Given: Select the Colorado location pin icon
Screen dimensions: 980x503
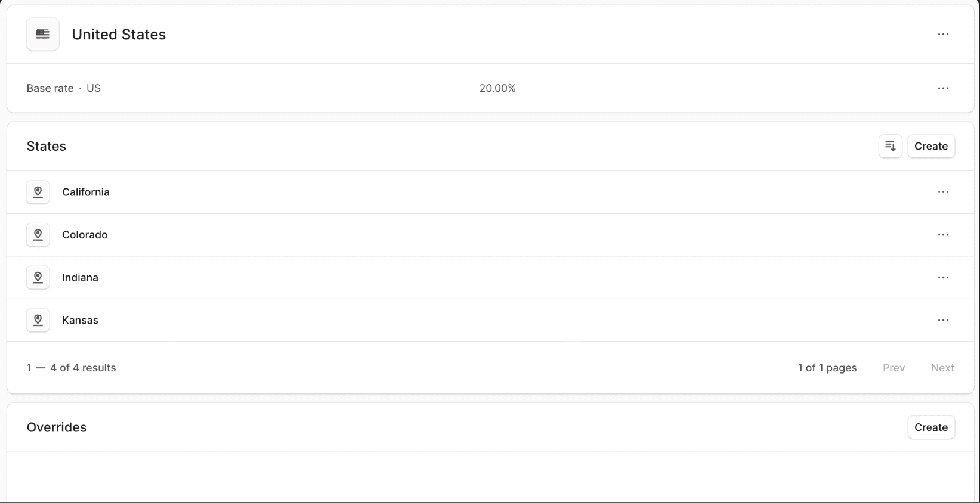Looking at the screenshot, I should click(38, 234).
